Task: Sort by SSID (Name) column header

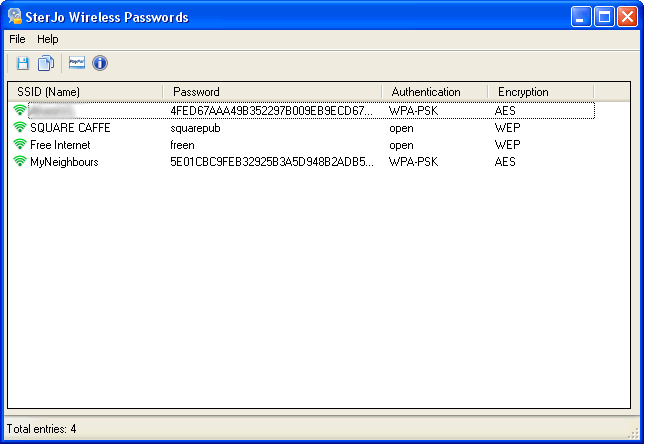Action: click(x=86, y=92)
